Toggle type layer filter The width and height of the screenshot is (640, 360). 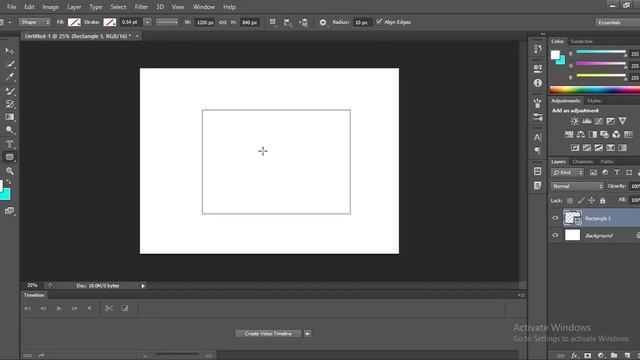[x=617, y=173]
